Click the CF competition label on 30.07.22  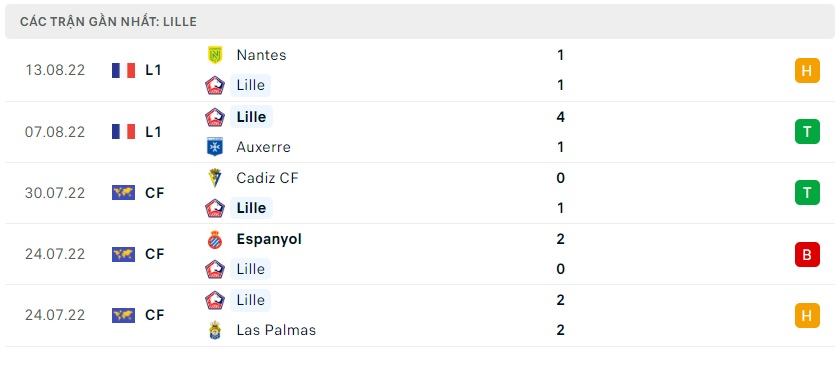[154, 193]
